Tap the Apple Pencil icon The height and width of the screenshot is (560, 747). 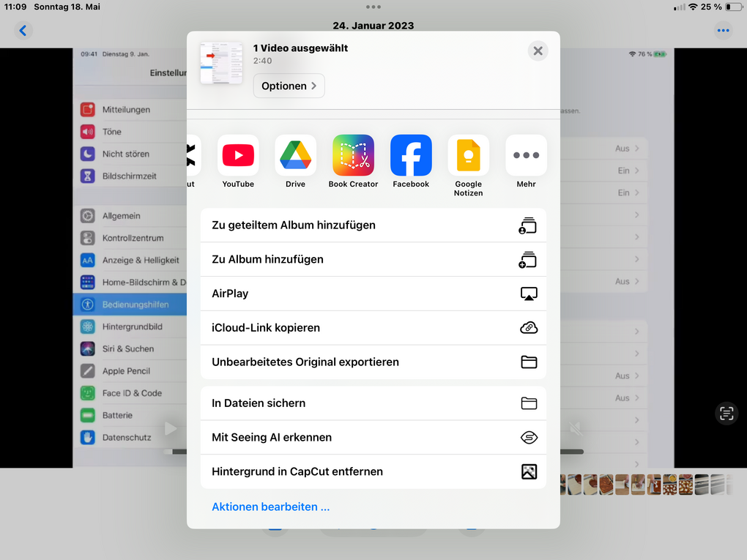pos(88,371)
